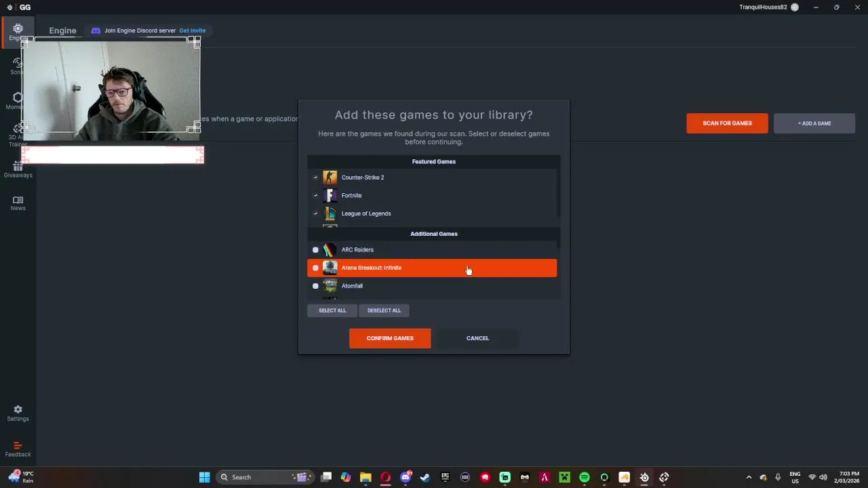Click the Fortnite game icon

pos(330,195)
